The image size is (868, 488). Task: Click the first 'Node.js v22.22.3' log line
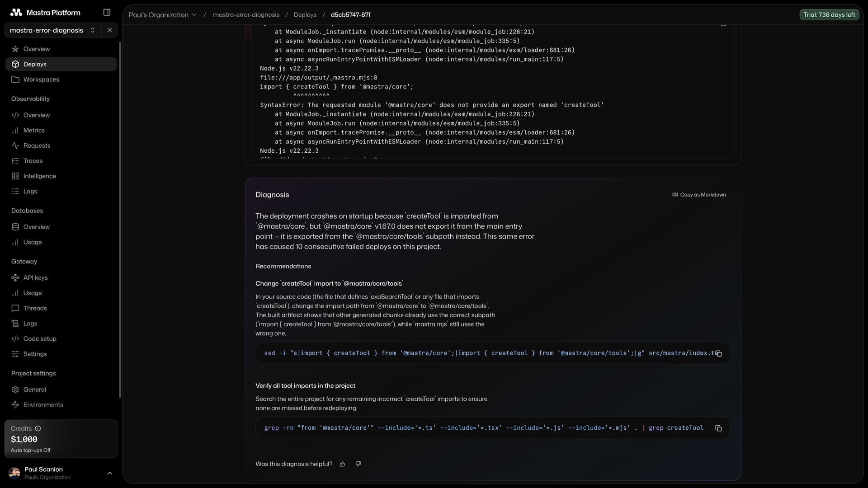coord(289,68)
